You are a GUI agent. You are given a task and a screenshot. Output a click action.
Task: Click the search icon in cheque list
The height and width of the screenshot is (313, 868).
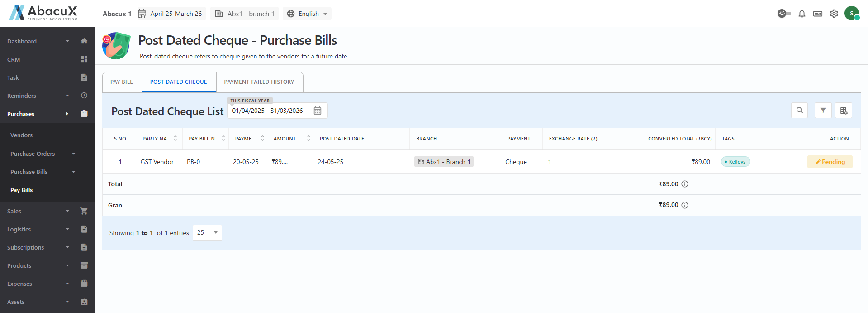800,111
